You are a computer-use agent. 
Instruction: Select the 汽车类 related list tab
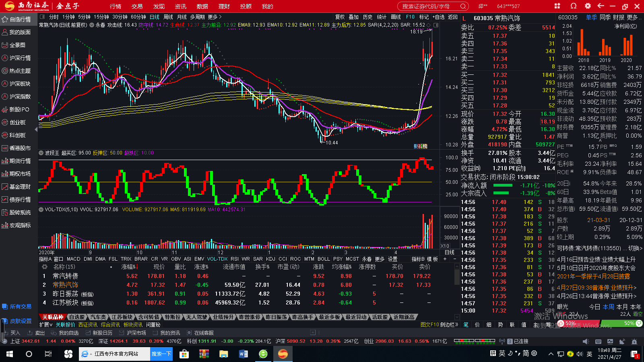click(x=98, y=317)
